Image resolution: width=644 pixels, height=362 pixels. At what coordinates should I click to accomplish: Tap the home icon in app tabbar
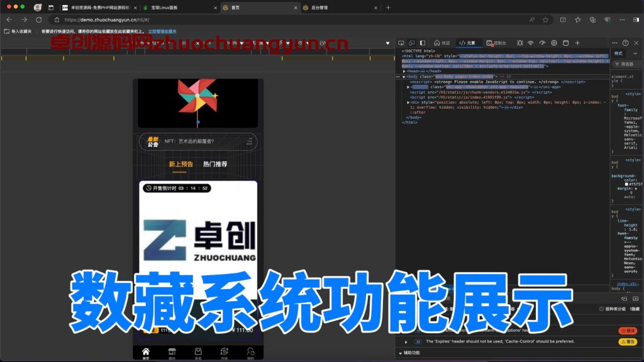(146, 353)
